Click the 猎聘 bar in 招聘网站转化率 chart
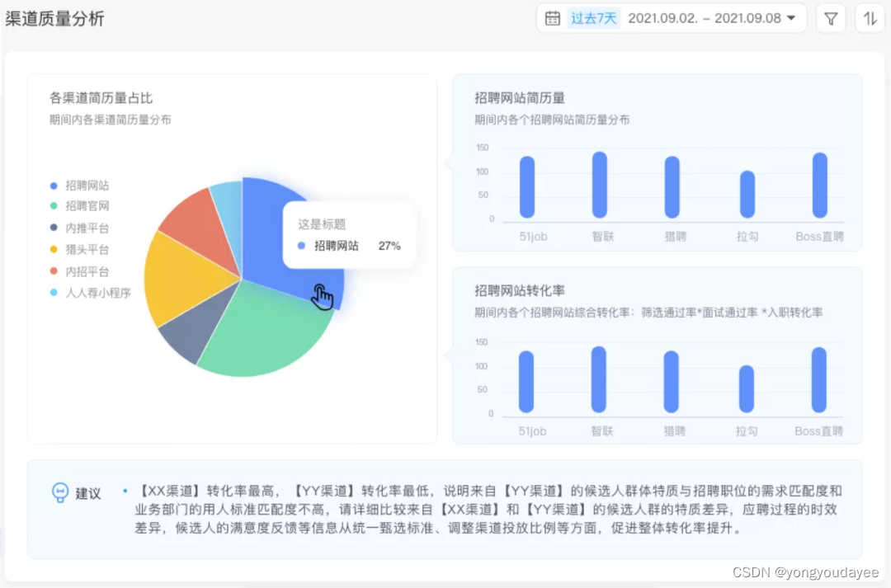 tap(671, 383)
